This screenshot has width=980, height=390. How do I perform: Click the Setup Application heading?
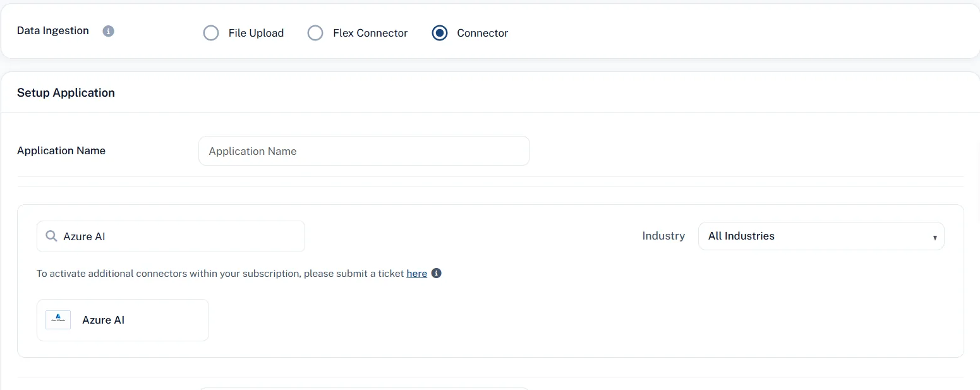(x=66, y=93)
